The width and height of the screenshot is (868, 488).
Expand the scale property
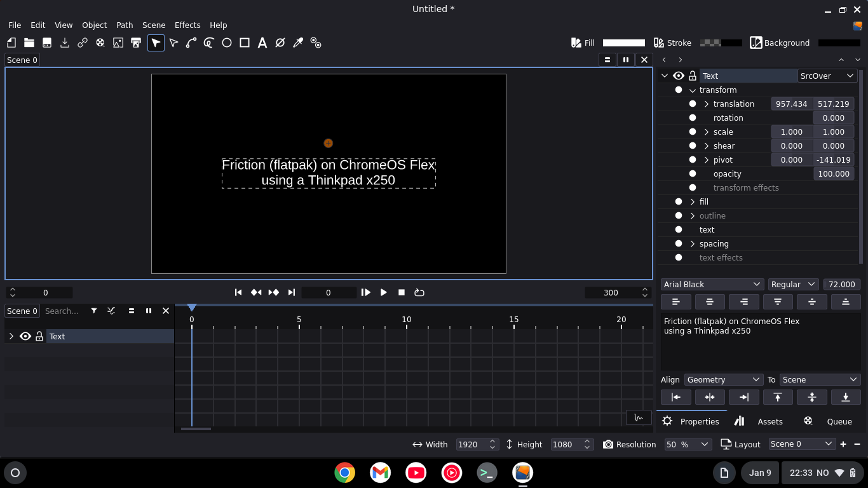tap(707, 132)
